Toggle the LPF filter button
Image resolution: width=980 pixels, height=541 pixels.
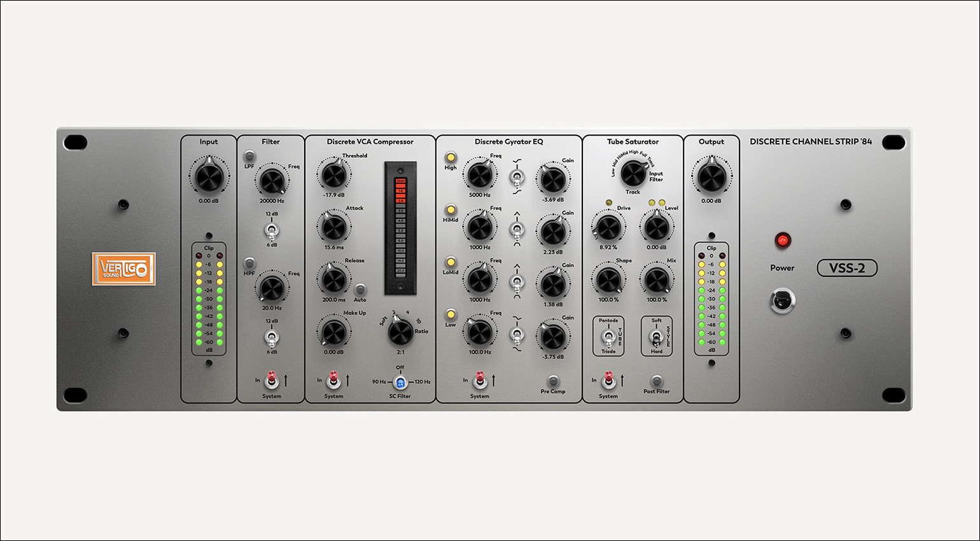coord(249,156)
